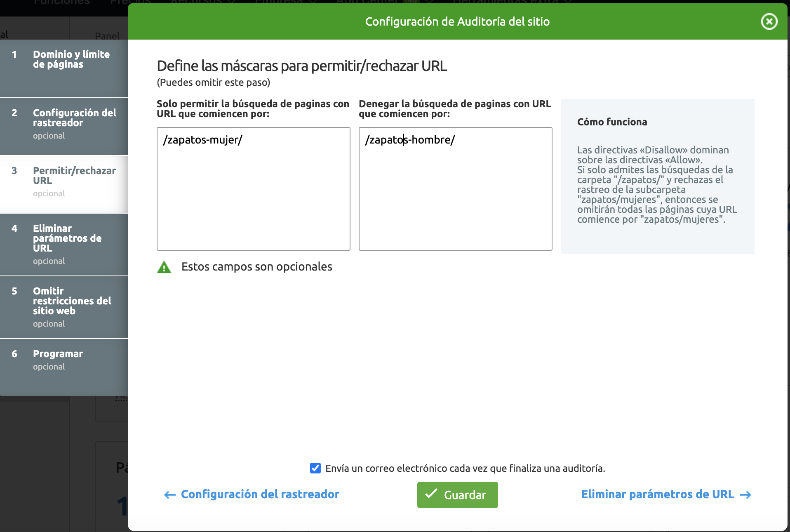This screenshot has width=790, height=532.
Task: Go back using Configuración del rastreador link
Action: coord(260,494)
